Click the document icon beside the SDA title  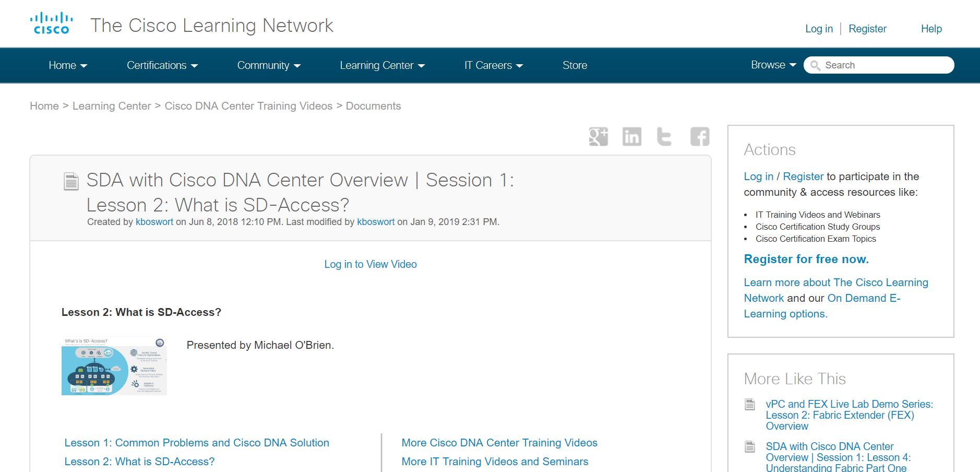coord(71,181)
